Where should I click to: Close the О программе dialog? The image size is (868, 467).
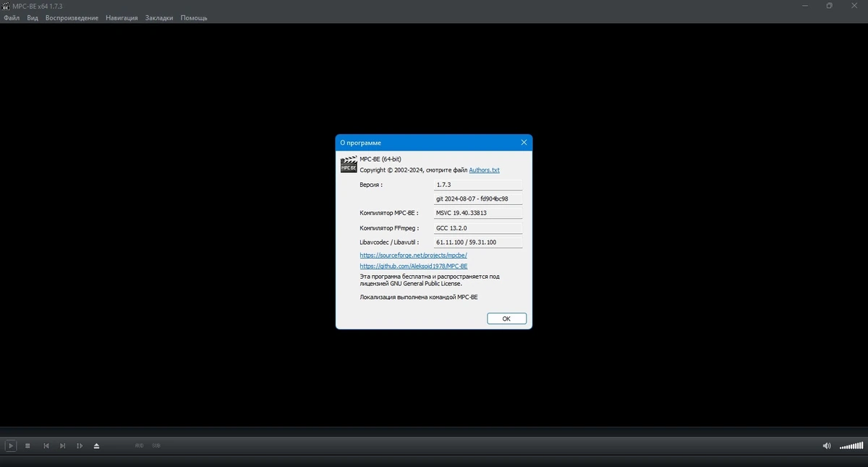coord(524,143)
